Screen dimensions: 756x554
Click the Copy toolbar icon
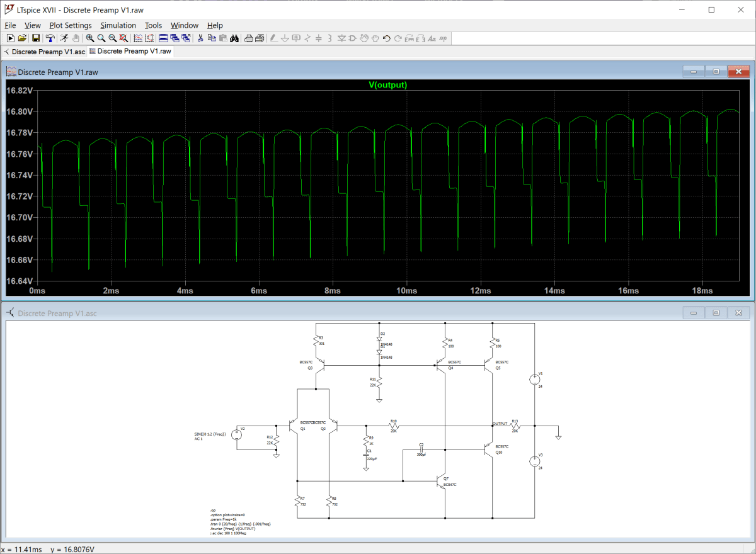[212, 38]
